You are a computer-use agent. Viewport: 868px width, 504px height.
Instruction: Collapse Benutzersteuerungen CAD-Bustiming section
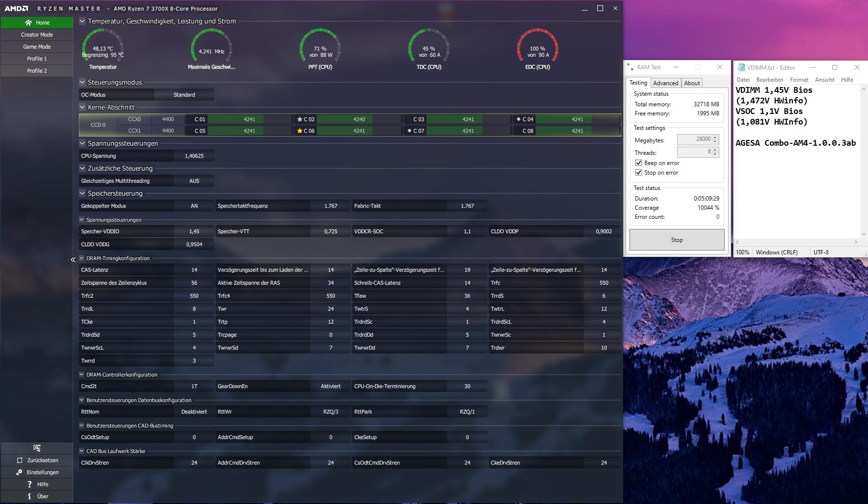coord(82,426)
